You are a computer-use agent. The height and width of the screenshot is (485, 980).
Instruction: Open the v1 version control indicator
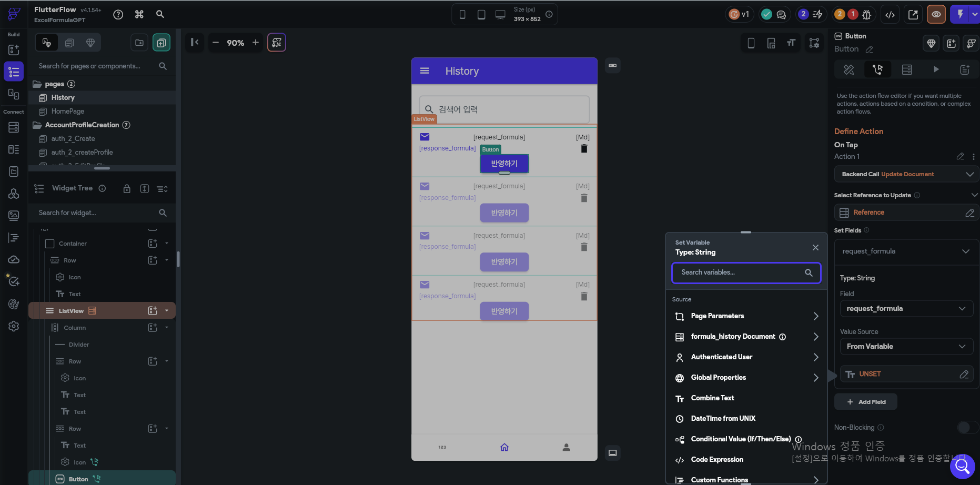[740, 14]
